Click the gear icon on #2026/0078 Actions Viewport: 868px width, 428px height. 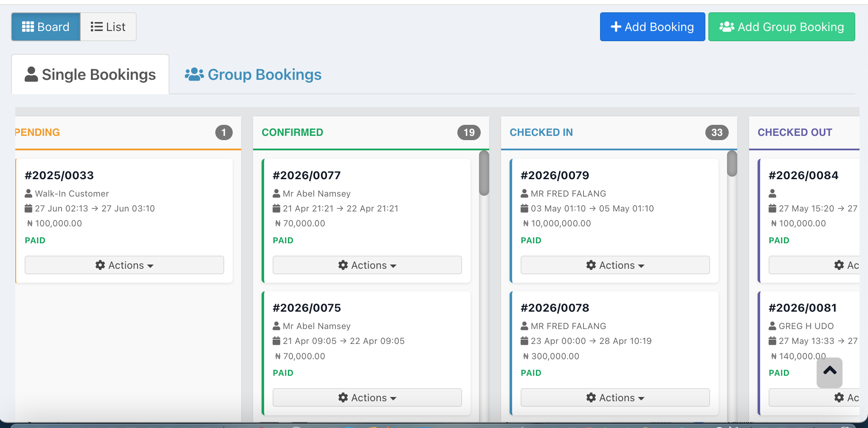point(591,397)
